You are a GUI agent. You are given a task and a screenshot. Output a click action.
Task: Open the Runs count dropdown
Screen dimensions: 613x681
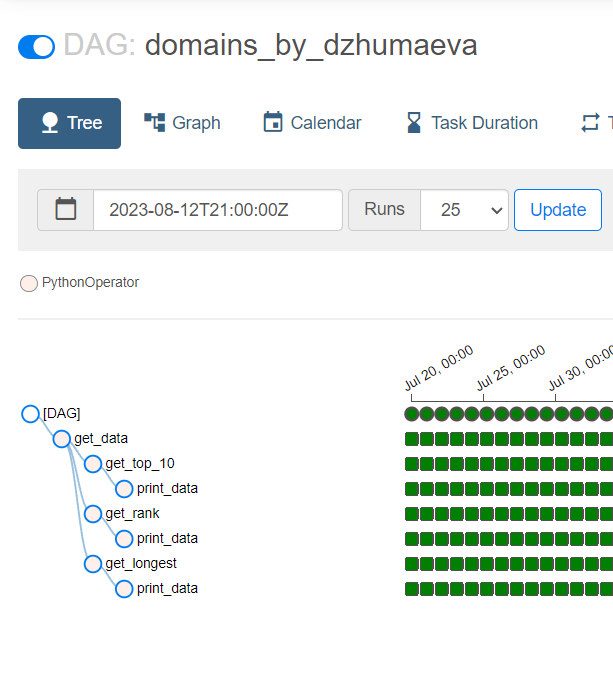[464, 210]
